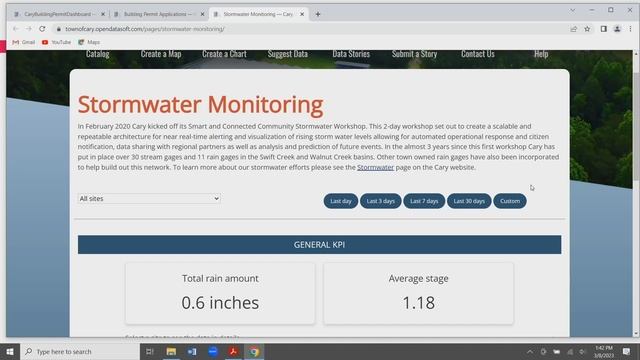Open the Create a Map menu item
Image resolution: width=640 pixels, height=360 pixels.
(161, 54)
